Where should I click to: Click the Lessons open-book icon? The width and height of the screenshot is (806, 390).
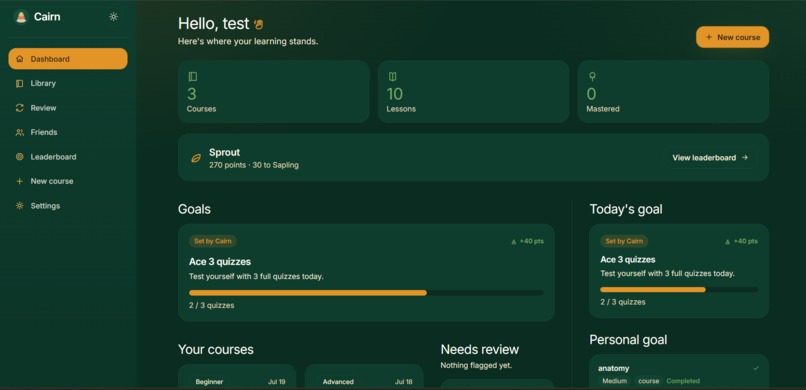(392, 77)
